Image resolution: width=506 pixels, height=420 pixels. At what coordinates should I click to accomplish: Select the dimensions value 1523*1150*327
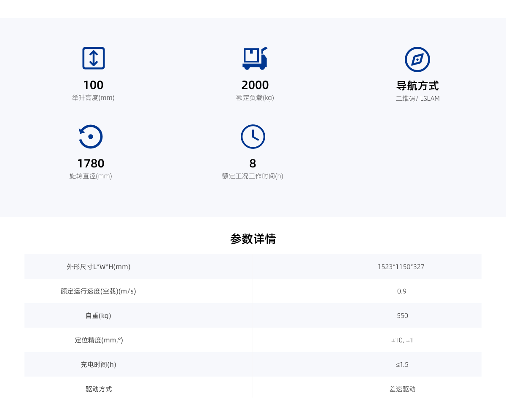(x=401, y=267)
